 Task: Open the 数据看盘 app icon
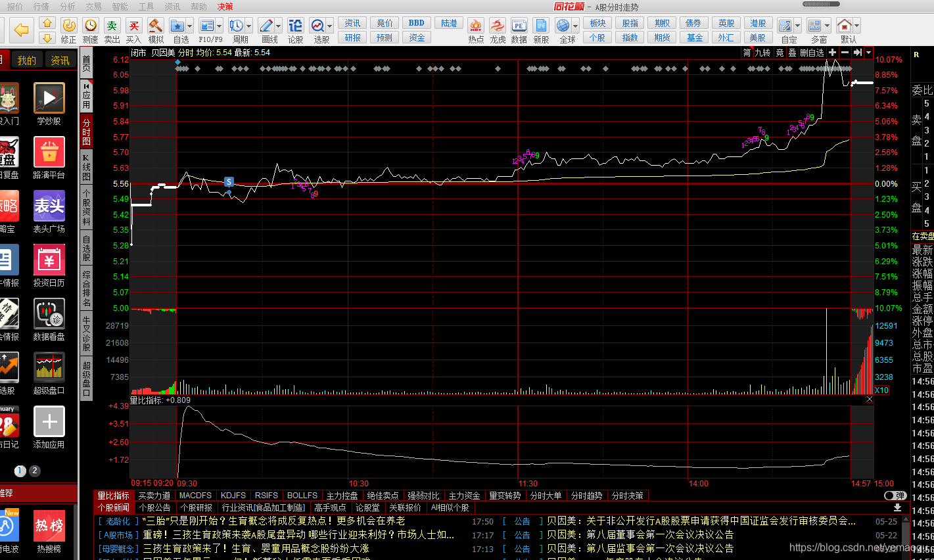point(49,314)
